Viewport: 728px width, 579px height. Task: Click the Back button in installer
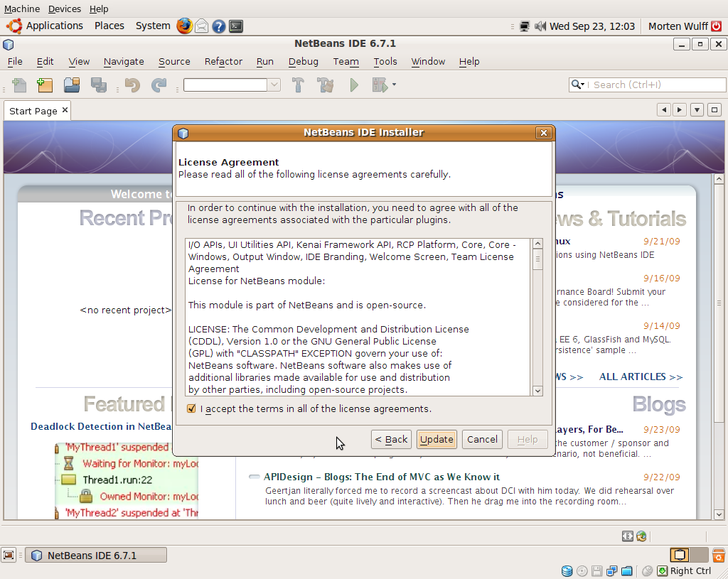pyautogui.click(x=391, y=439)
